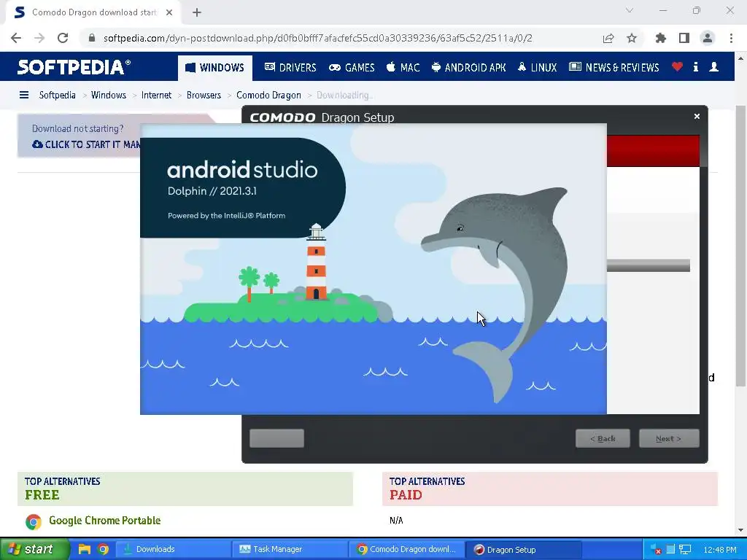Click the security alert tray icon

(x=656, y=550)
